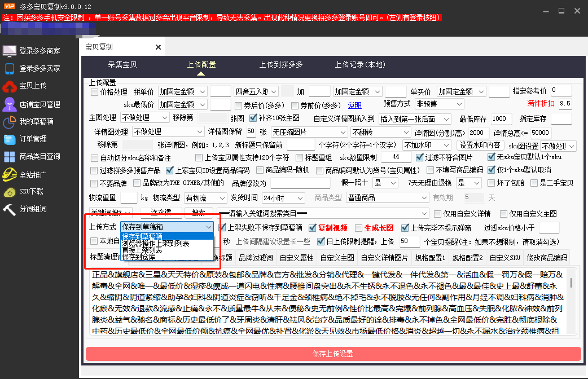
Task: Open the 自定义主图 tab
Action: coord(337,258)
